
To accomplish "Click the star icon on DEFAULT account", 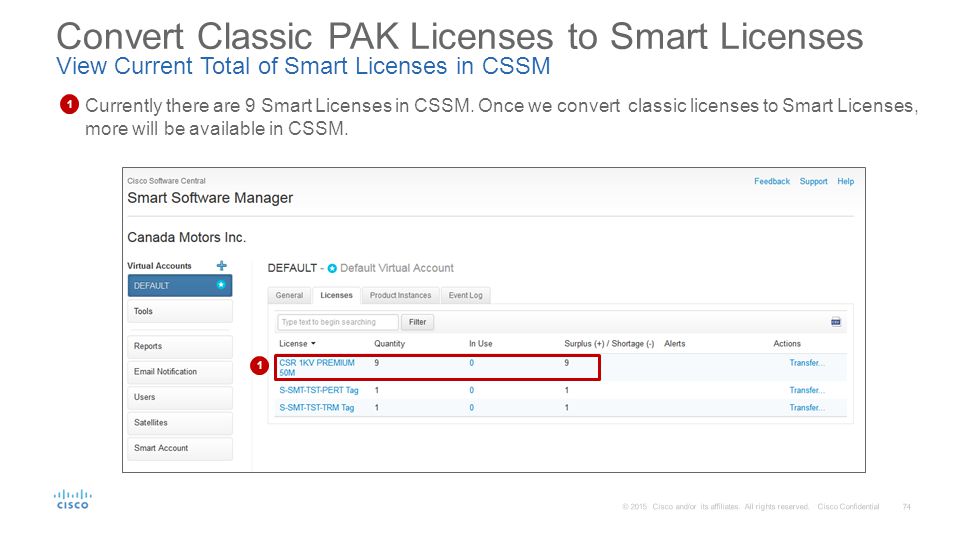I will pos(221,285).
